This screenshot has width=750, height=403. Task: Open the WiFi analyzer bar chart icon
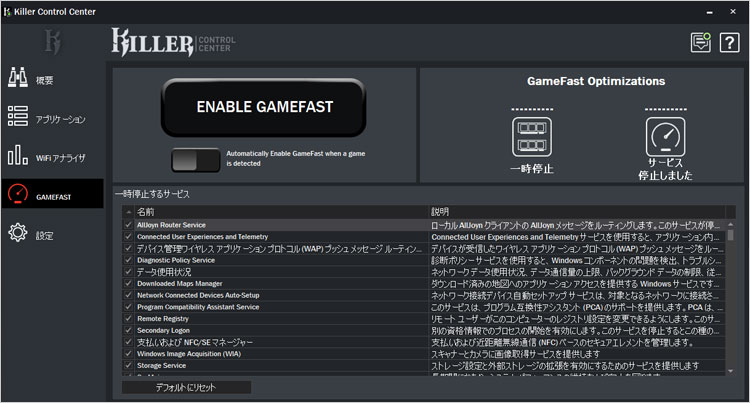18,156
